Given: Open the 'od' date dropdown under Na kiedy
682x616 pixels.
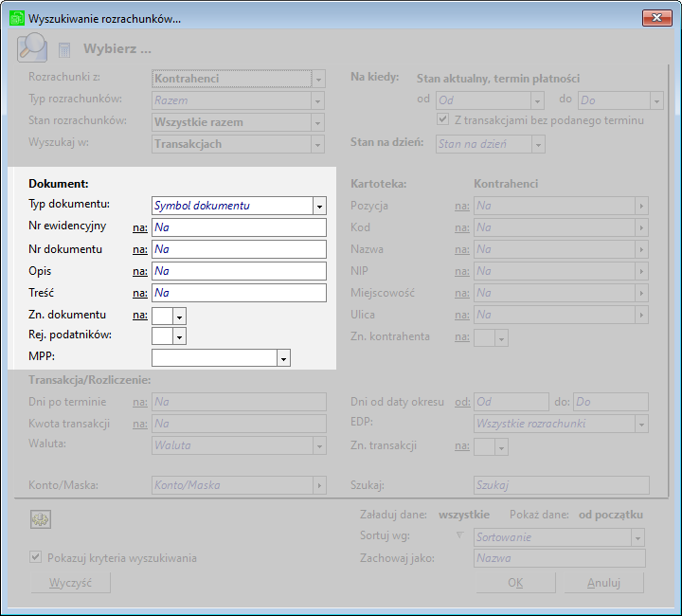Looking at the screenshot, I should coord(537,100).
